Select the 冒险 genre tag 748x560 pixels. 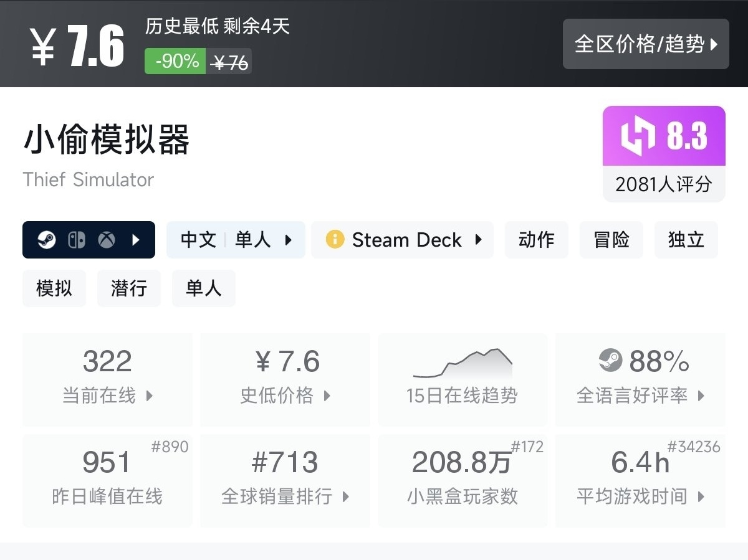(611, 240)
